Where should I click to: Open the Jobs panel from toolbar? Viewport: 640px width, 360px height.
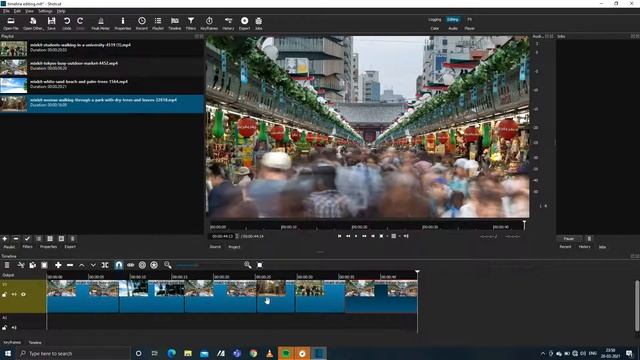coord(259,23)
